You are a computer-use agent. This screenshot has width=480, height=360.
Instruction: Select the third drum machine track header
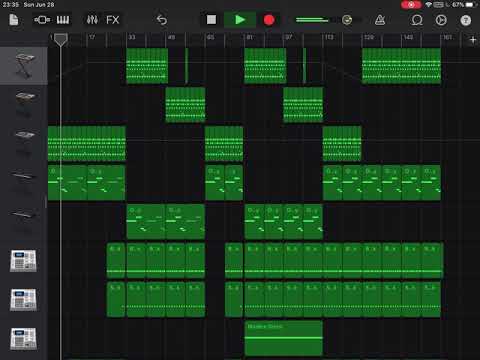coord(23,338)
